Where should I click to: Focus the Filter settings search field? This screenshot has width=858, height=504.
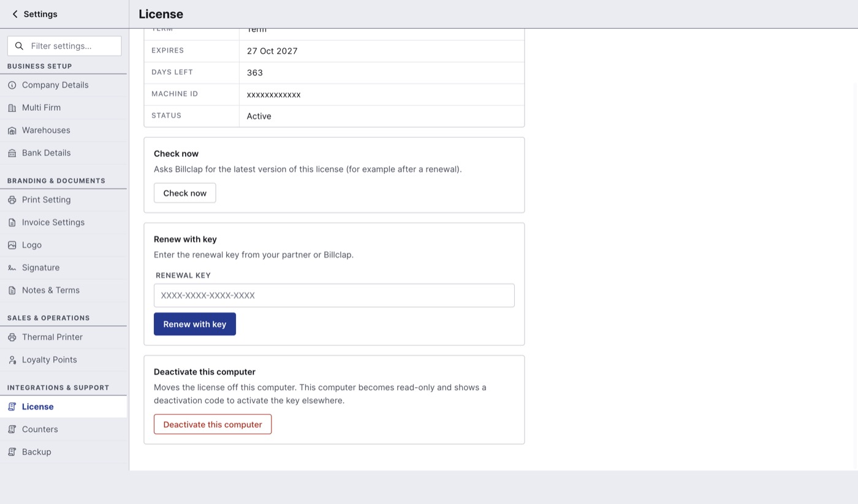(64, 46)
